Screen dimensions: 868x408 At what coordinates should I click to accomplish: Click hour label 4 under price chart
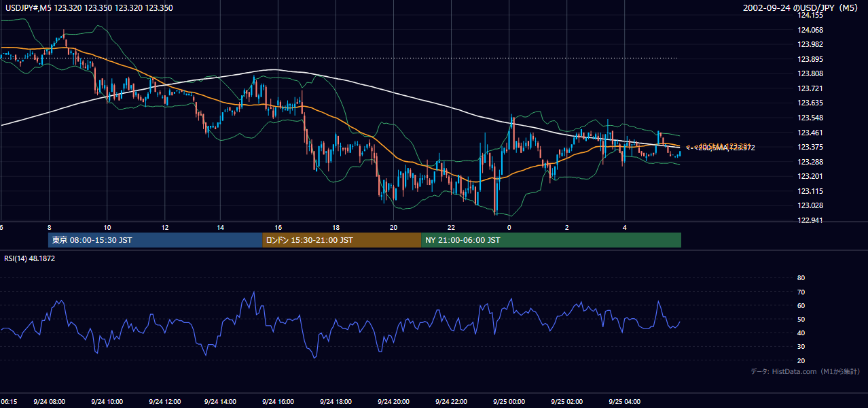pos(624,227)
